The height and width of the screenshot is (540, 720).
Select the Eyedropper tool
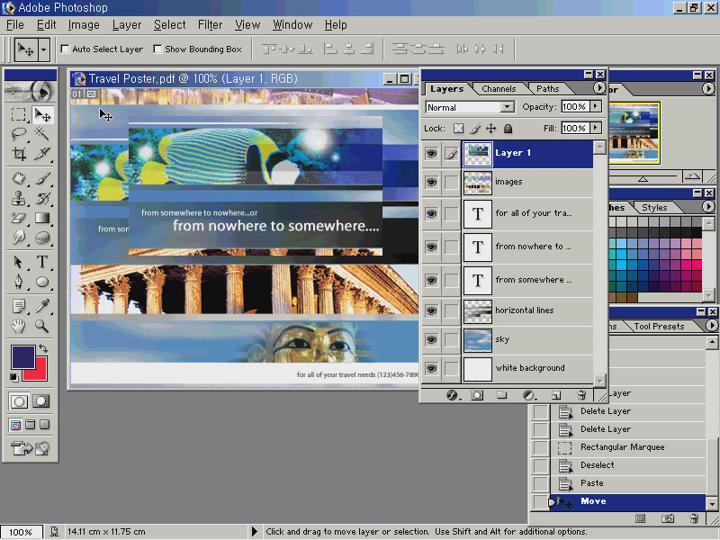[42, 306]
